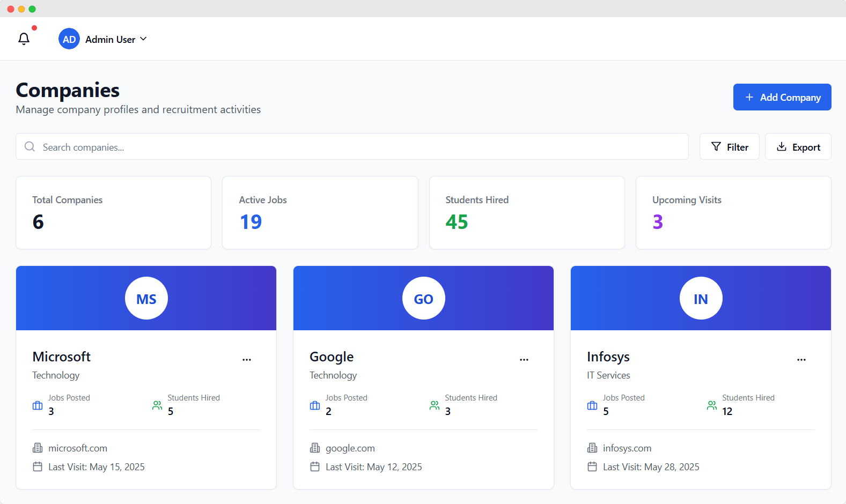
Task: Click the calendar icon for Microsoft's last visit
Action: (x=38, y=466)
